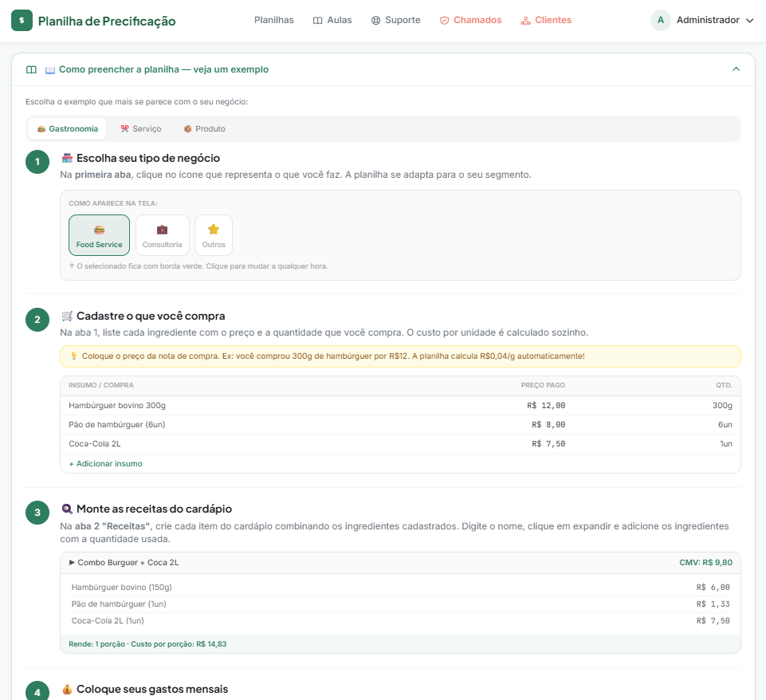This screenshot has width=766, height=700.
Task: Click the money bag icon near 'Coloque seus gastos'
Action: click(67, 689)
